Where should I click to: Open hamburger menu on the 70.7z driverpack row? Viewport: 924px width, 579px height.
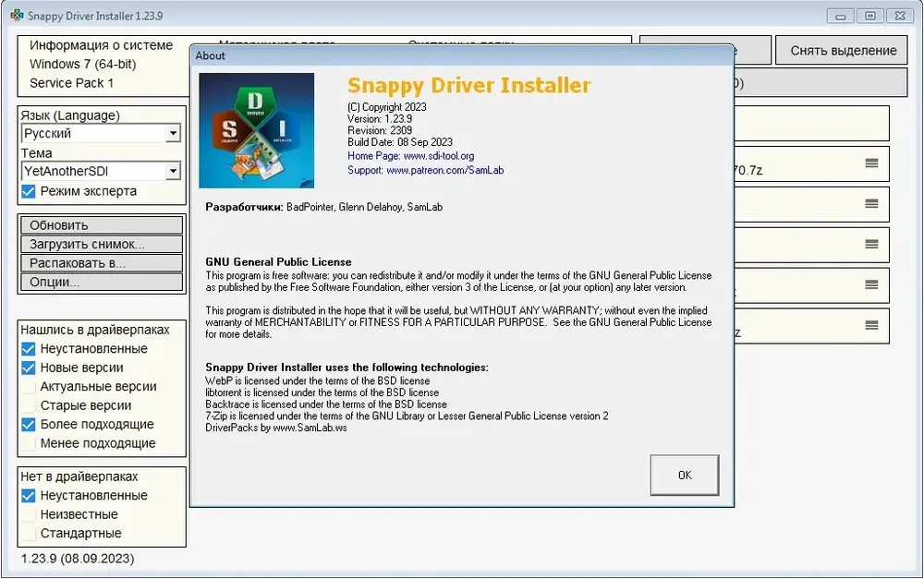click(871, 163)
